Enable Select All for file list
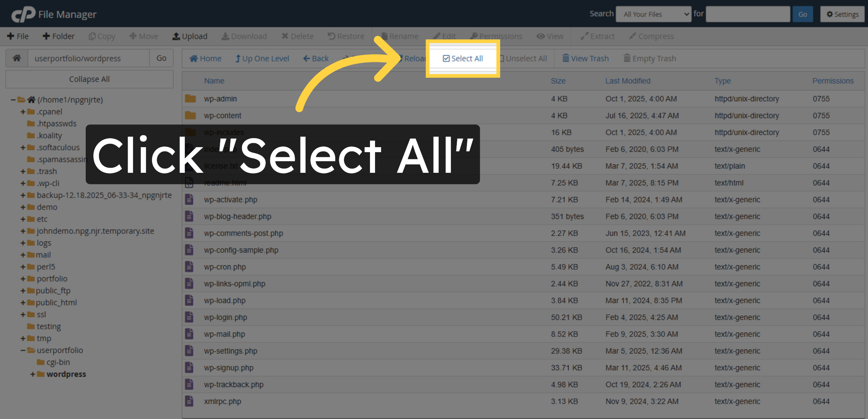Screen dimensions: 868x419 point(463,58)
